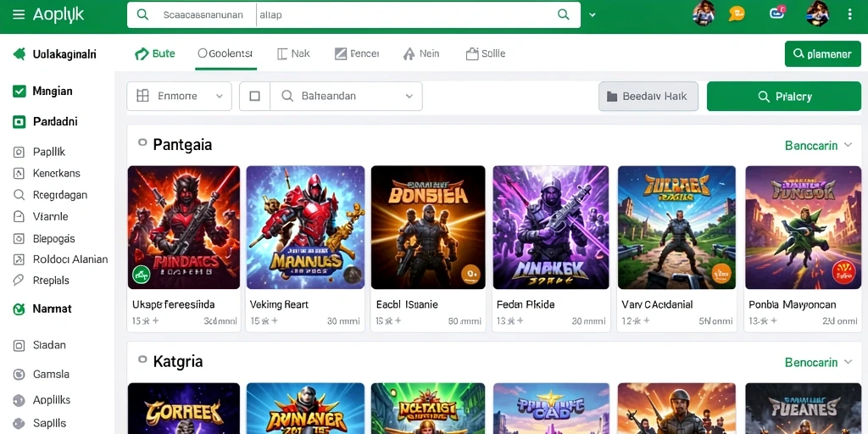This screenshot has width=868, height=434.
Task: Click the green Prialcry search button
Action: (784, 97)
